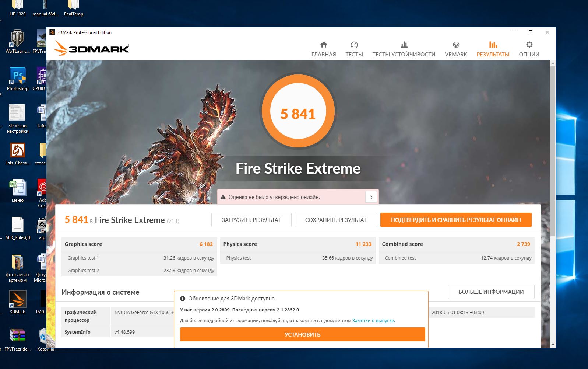
Task: Open the VRMARK tab
Action: click(456, 49)
